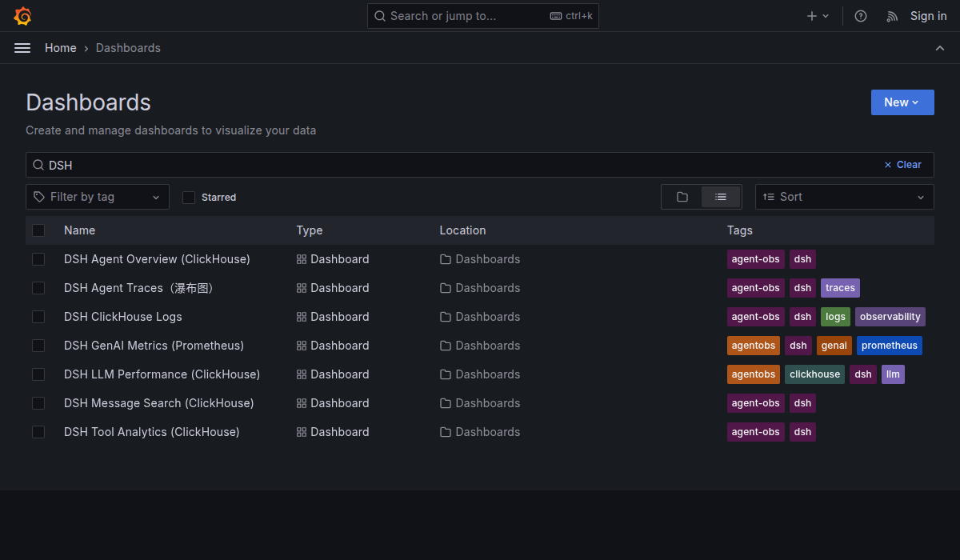960x560 pixels.
Task: Click the magnifier icon in dashboard search
Action: (x=38, y=165)
